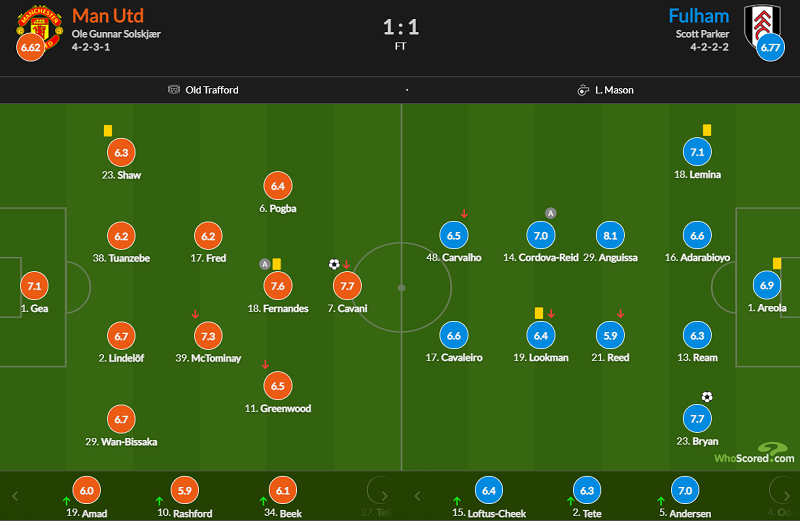Show next Man Utd substitutes with right chevron

[x=385, y=496]
